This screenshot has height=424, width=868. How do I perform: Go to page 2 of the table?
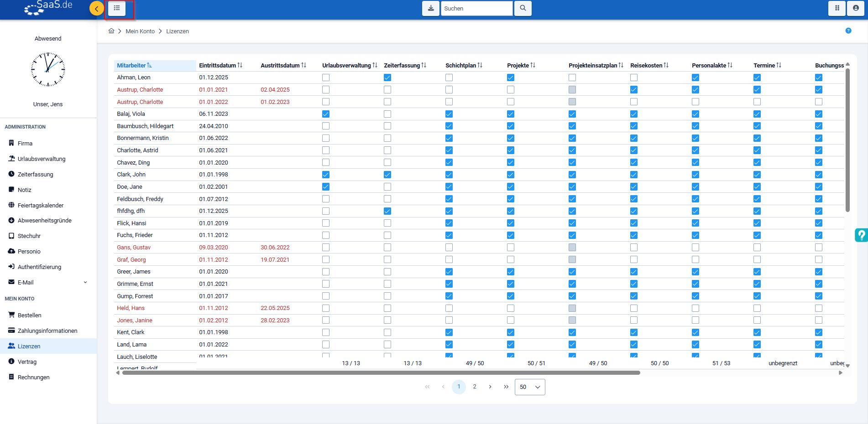475,387
